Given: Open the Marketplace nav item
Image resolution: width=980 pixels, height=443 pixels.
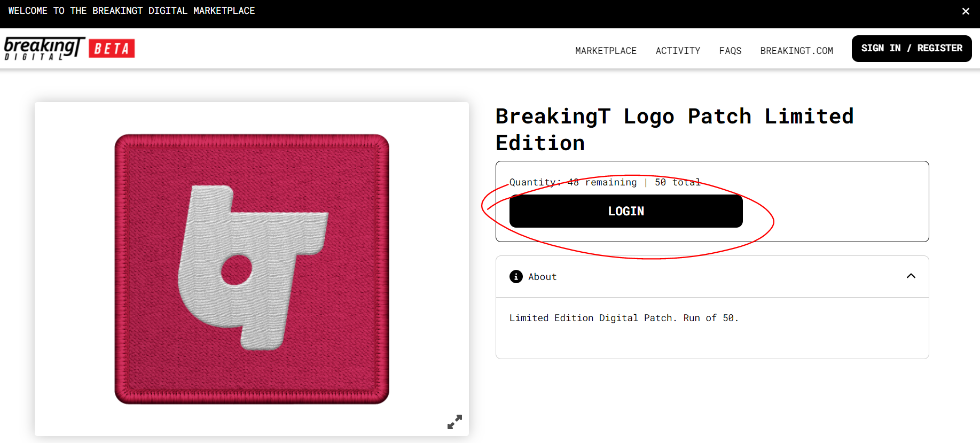Looking at the screenshot, I should (606, 51).
